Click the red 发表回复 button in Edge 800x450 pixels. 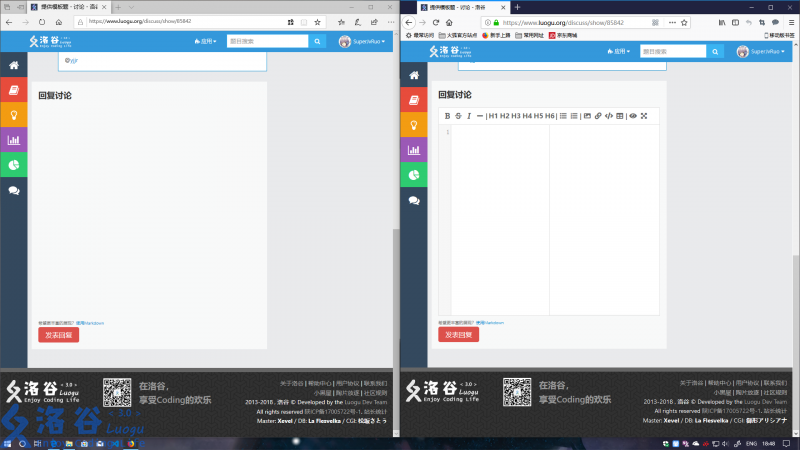point(58,335)
